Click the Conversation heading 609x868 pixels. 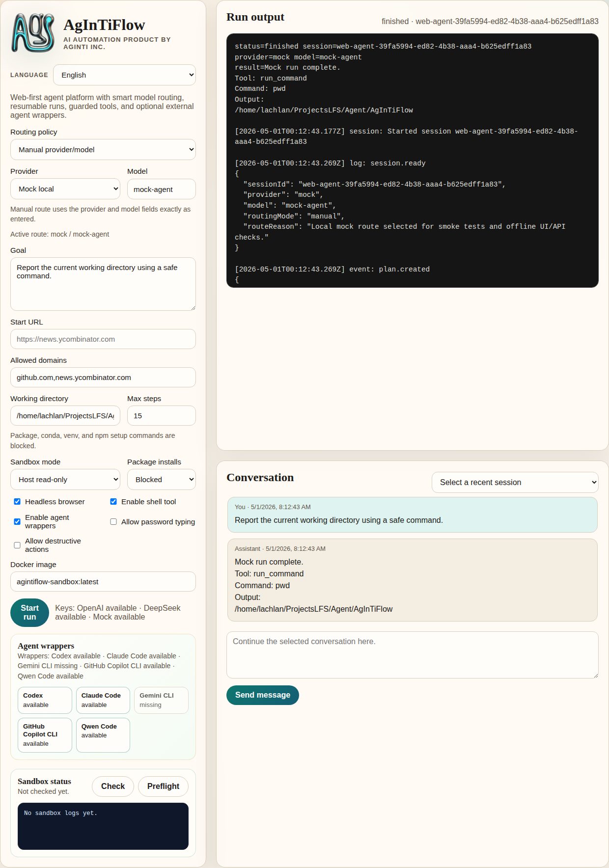click(x=260, y=478)
